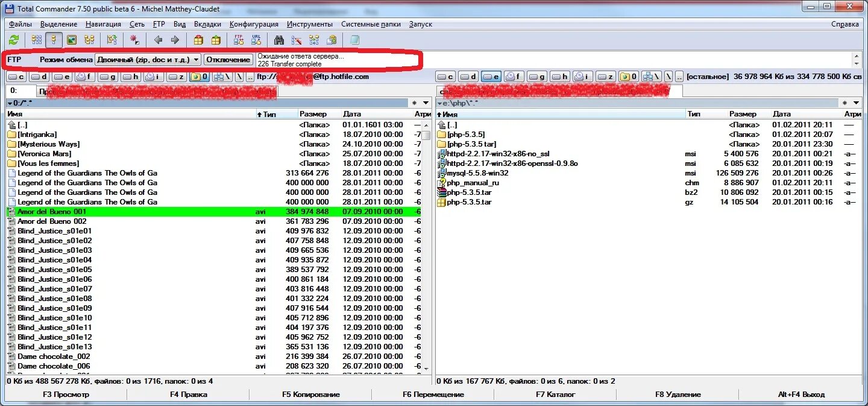Viewport: 868px width, 406px height.
Task: Show the directory tree view icon
Action: [x=89, y=40]
